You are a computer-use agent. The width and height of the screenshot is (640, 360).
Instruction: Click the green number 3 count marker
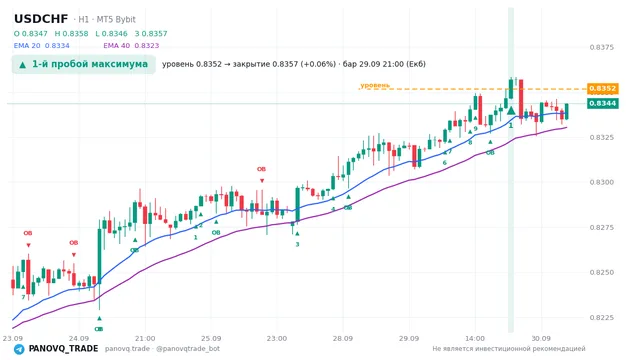298,244
